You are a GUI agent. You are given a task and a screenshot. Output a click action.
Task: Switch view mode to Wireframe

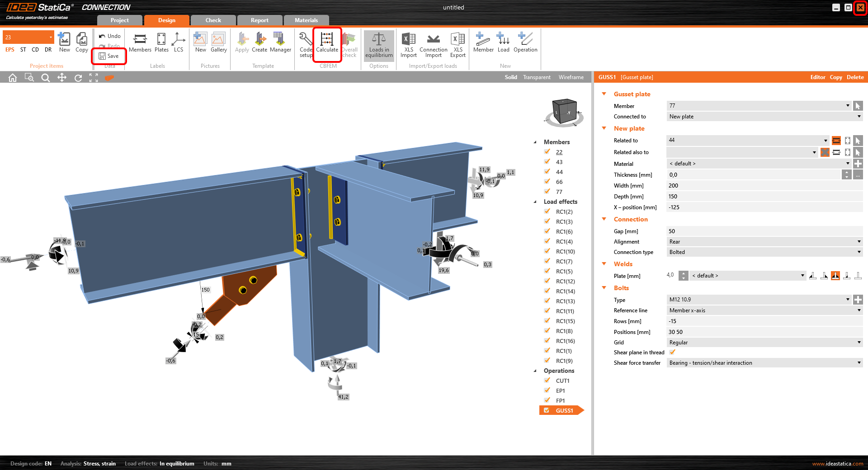click(x=571, y=77)
